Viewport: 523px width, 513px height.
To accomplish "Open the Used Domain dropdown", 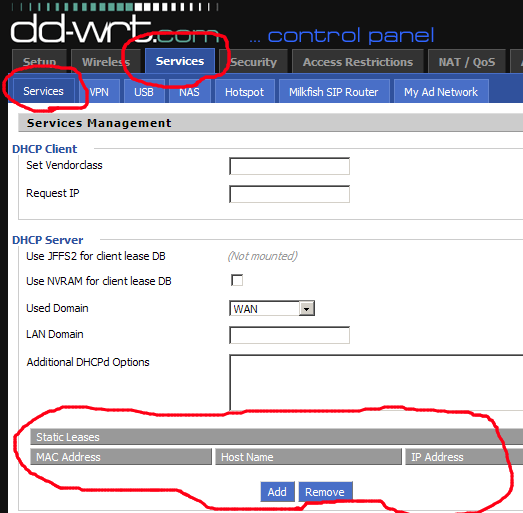I will pyautogui.click(x=272, y=308).
